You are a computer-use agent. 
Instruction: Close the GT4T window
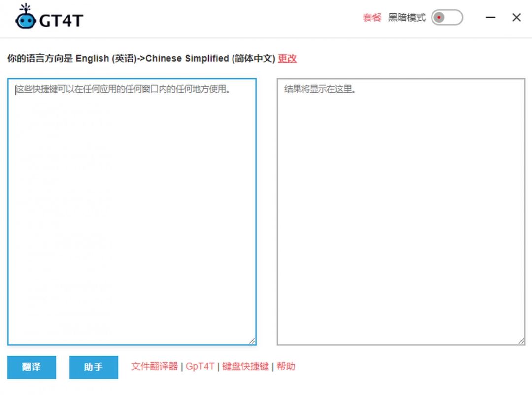click(x=516, y=17)
